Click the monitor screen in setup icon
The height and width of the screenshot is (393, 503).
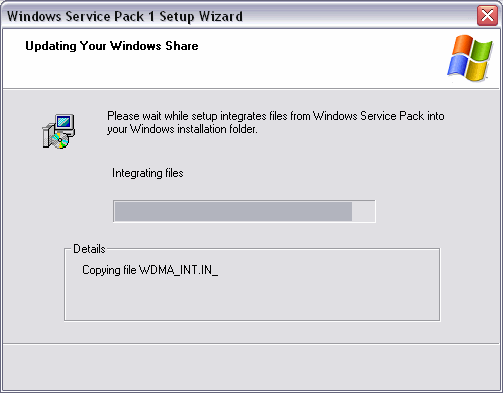click(63, 122)
